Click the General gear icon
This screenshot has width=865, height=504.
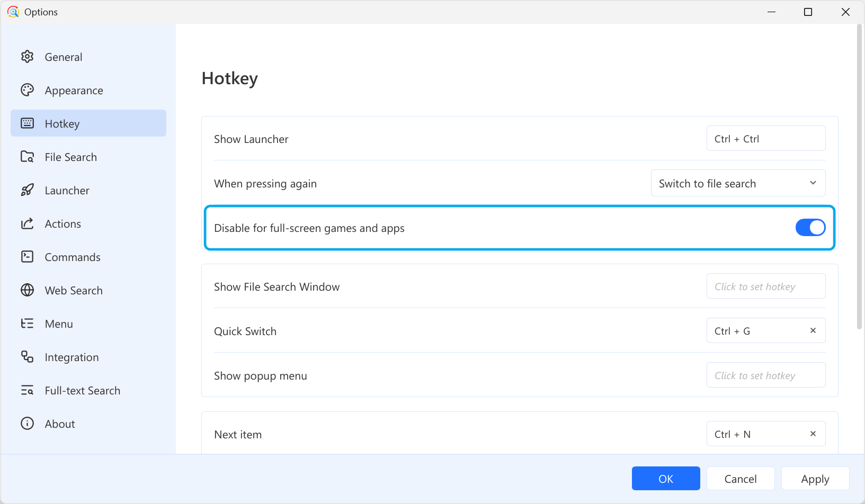[27, 57]
